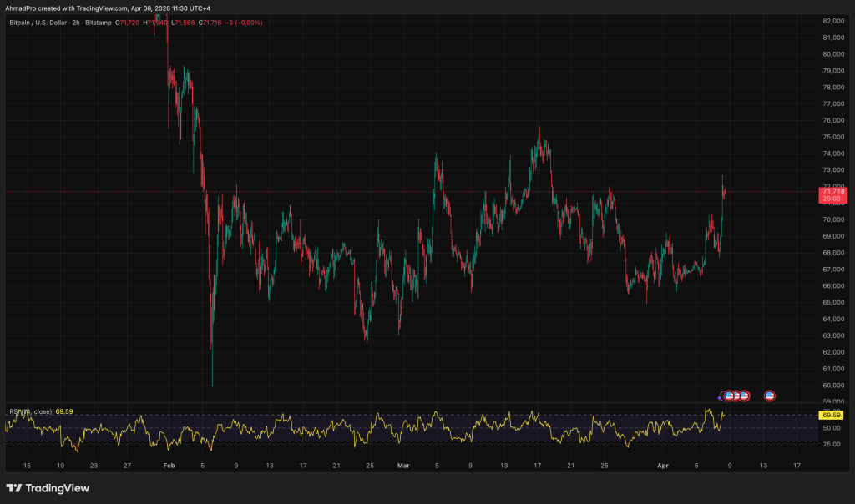Click the 50.00 RSI scale label
Image resolution: width=855 pixels, height=504 pixels.
[832, 428]
